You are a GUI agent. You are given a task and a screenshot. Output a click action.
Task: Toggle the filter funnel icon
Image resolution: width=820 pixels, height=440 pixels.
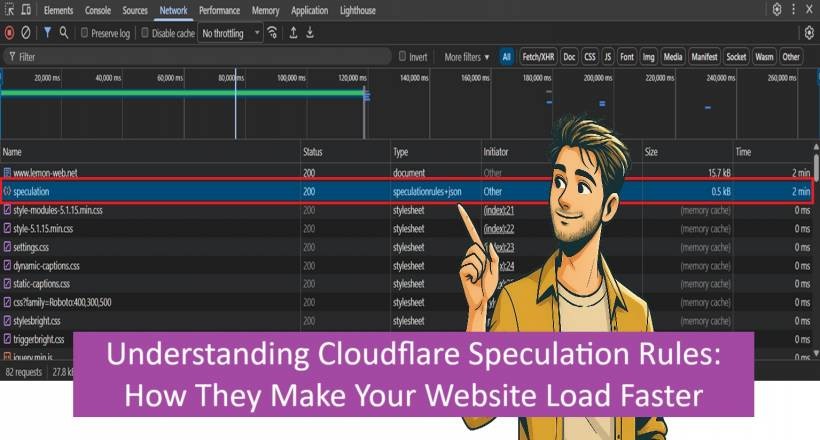[x=47, y=32]
